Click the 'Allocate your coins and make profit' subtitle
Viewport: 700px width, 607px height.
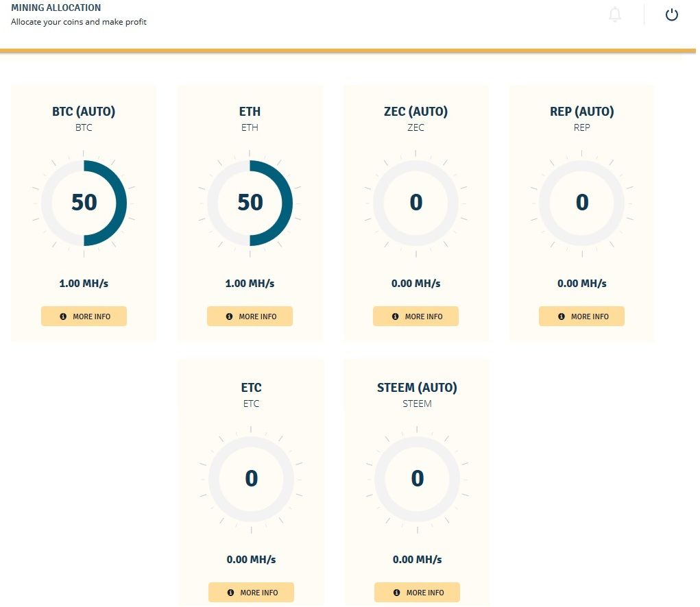(x=79, y=22)
